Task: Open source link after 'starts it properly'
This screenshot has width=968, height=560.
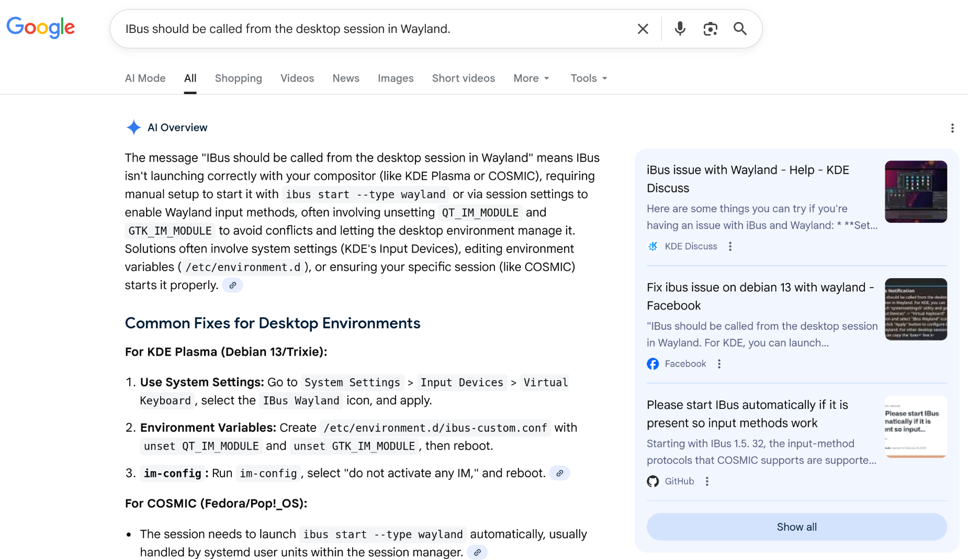Action: click(x=232, y=285)
